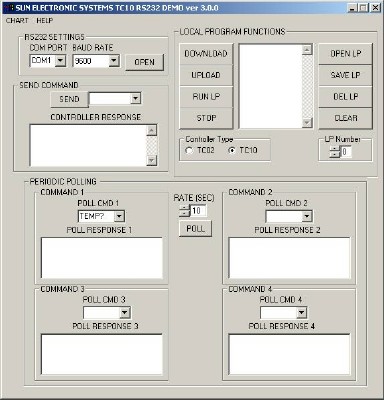Click CONTROLLER RESPONSE scrollbar down arrow

[x=152, y=160]
